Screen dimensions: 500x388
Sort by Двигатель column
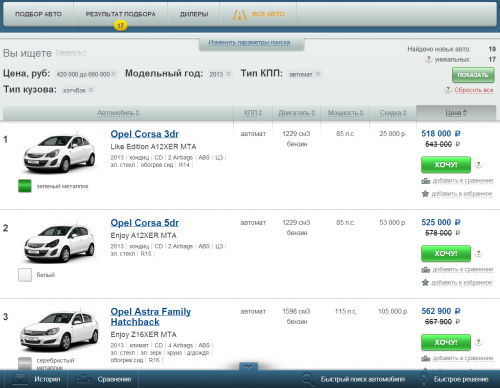point(296,113)
